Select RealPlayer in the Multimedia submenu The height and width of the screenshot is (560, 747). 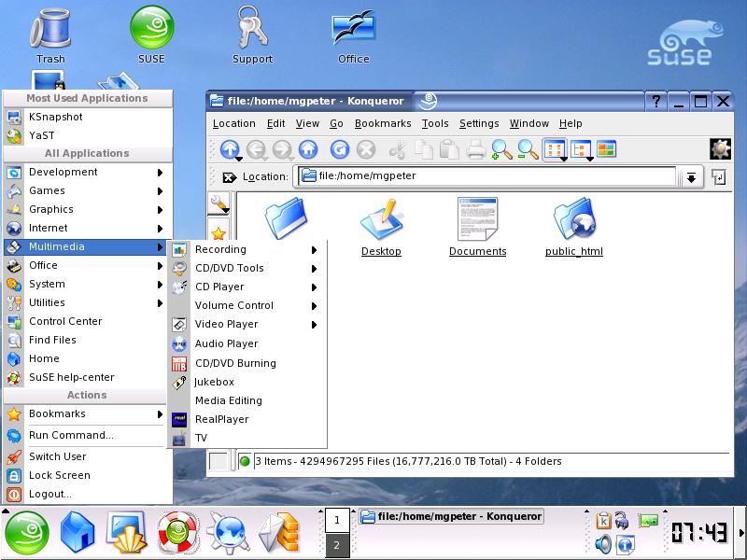[x=247, y=419]
